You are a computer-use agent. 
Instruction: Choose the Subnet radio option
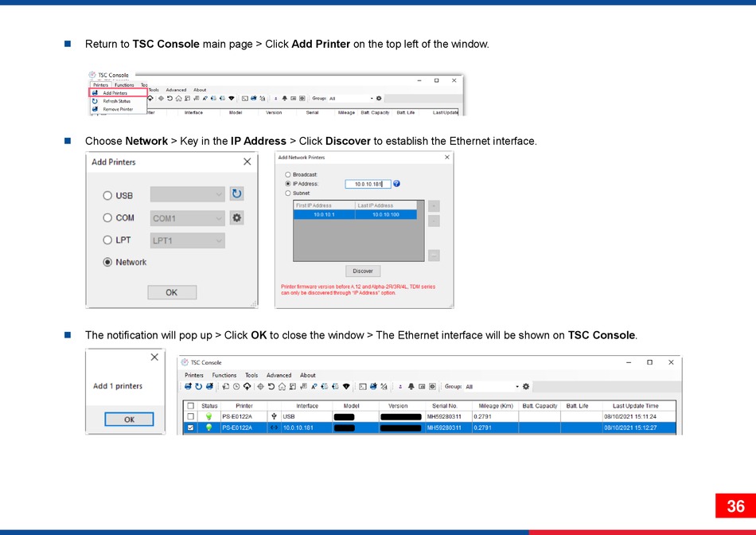[288, 193]
